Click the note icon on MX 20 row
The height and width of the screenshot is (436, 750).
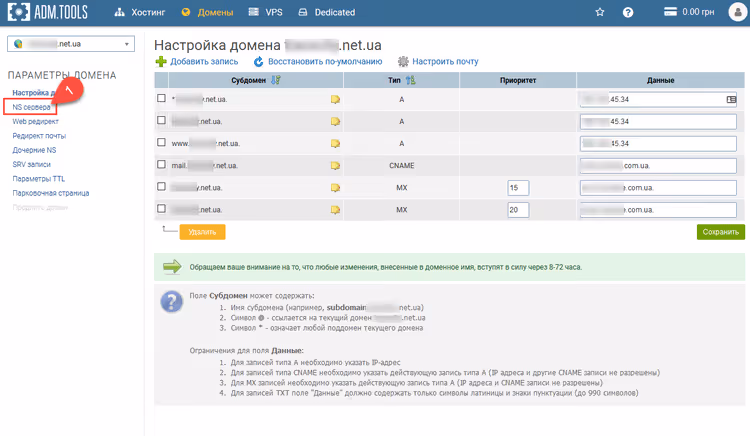[x=335, y=210]
